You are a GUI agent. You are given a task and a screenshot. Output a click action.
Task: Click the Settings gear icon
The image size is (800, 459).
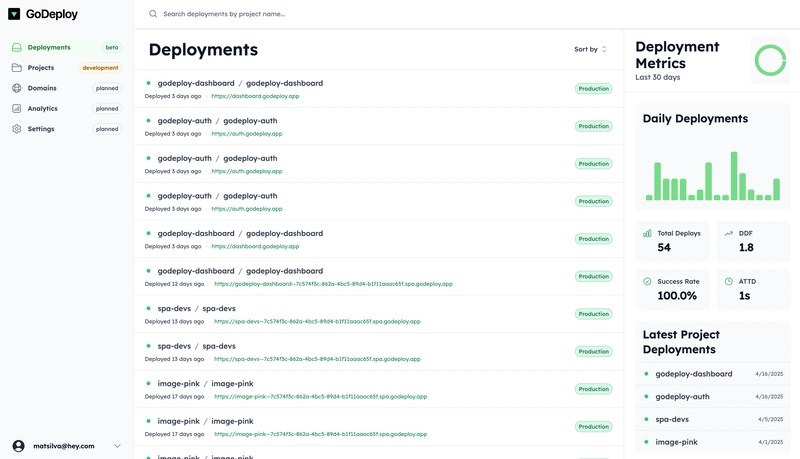click(x=17, y=129)
